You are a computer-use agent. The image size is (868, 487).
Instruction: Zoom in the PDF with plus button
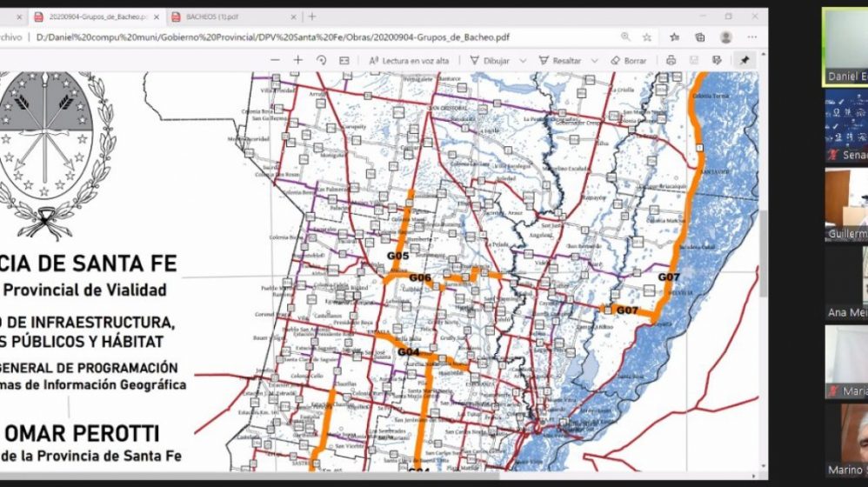(298, 60)
